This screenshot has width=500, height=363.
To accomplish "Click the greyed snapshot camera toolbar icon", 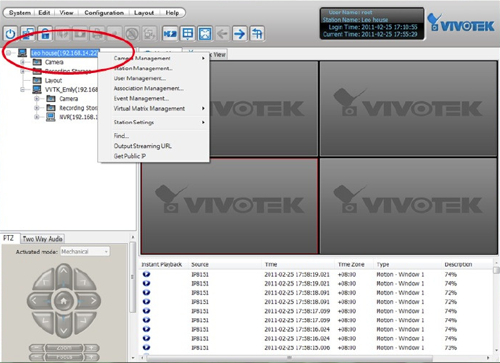I will pyautogui.click(x=80, y=33).
